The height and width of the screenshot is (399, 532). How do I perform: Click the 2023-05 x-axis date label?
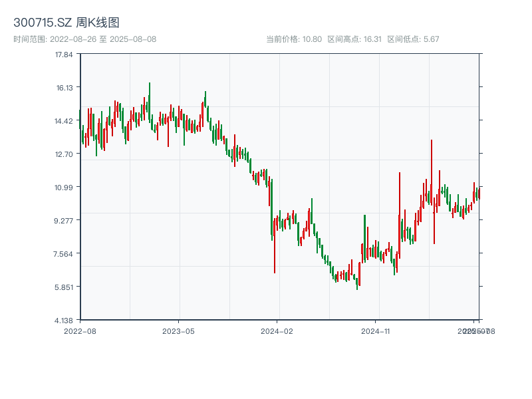point(178,331)
